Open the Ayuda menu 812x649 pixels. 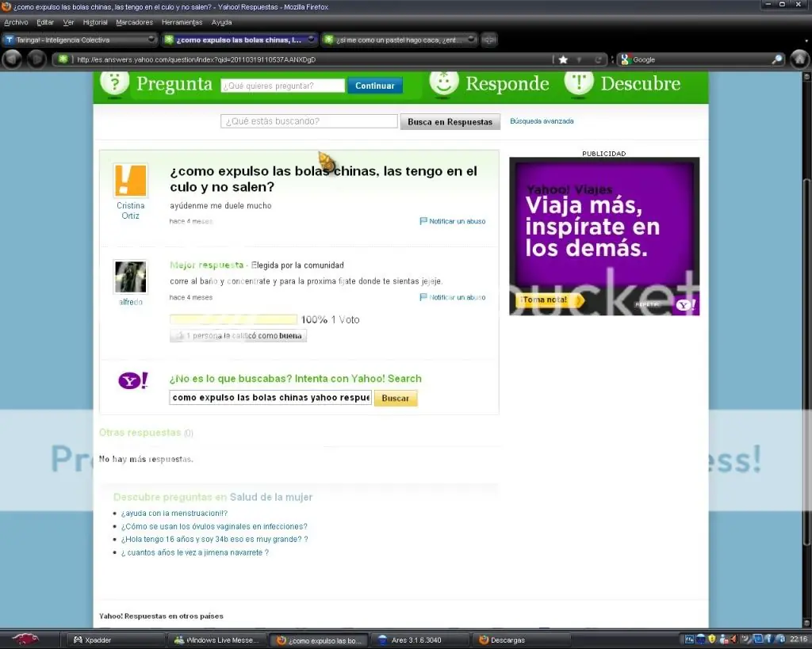(222, 22)
